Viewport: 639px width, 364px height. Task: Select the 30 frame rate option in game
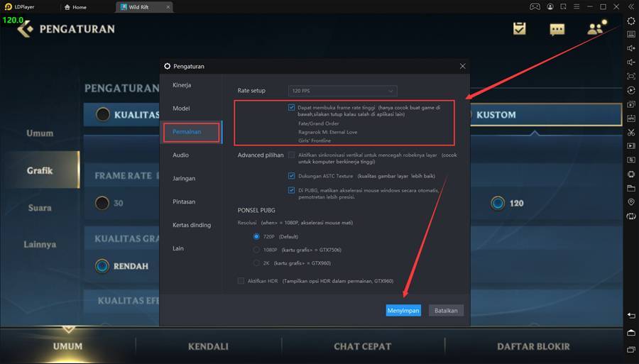tap(102, 203)
